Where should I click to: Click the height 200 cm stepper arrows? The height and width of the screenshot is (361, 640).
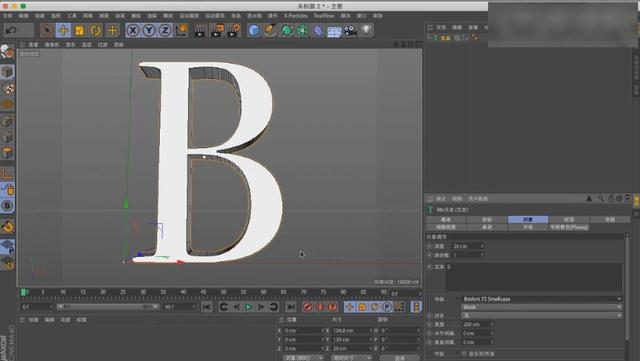491,324
